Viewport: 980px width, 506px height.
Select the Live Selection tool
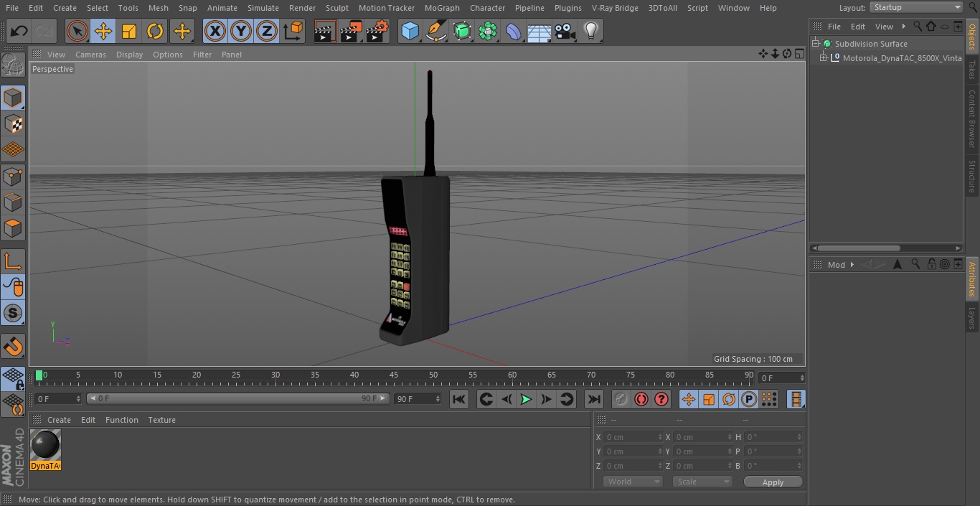(77, 31)
